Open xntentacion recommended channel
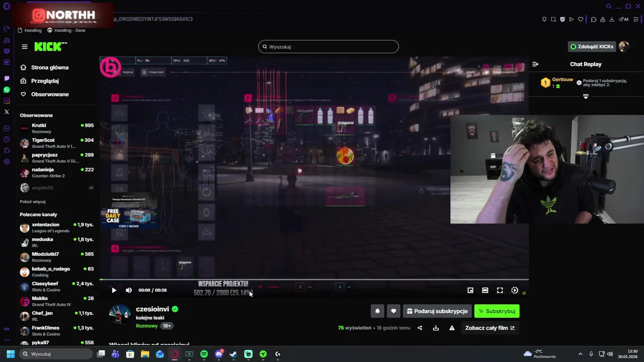Screen dimensions: 644x362 pyautogui.click(x=57, y=228)
